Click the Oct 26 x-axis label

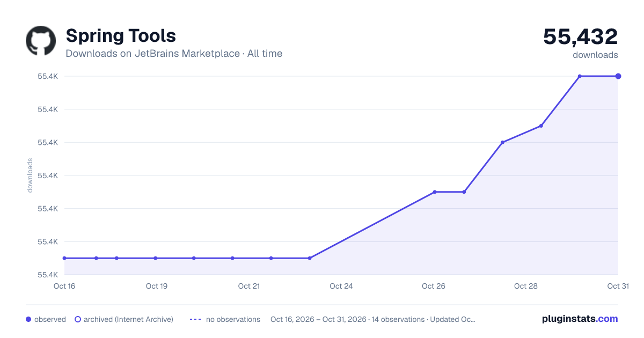(x=434, y=286)
